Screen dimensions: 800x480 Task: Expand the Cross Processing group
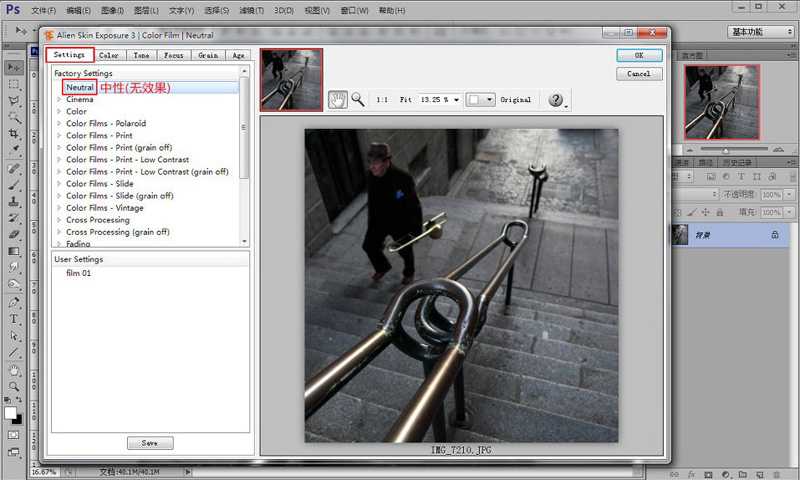tap(59, 220)
